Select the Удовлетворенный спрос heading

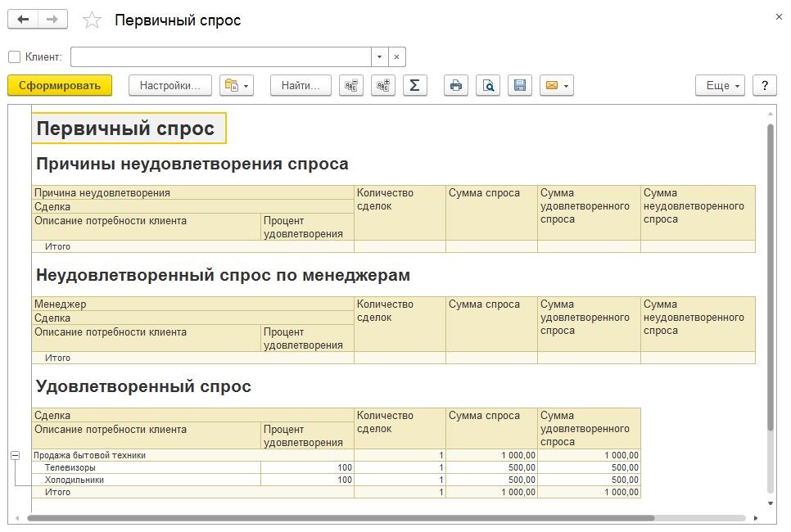(144, 387)
